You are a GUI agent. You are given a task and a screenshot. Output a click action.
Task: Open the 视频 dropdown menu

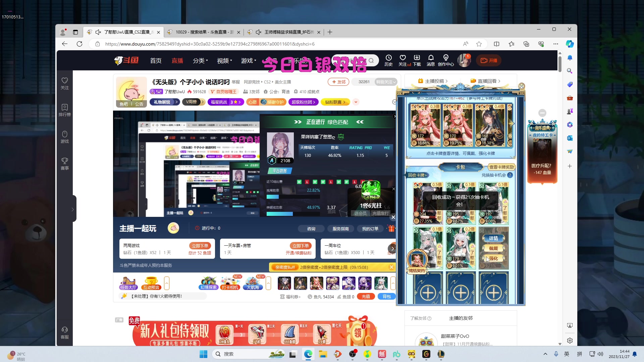pyautogui.click(x=224, y=61)
